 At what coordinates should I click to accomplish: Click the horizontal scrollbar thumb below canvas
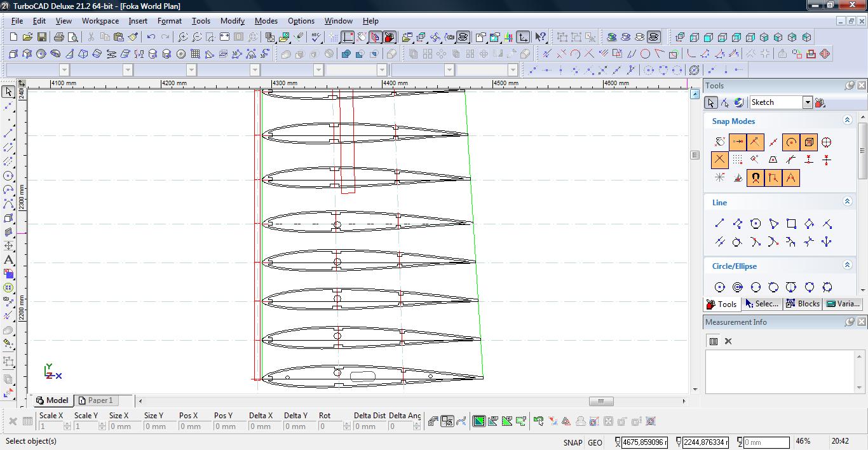(x=600, y=401)
